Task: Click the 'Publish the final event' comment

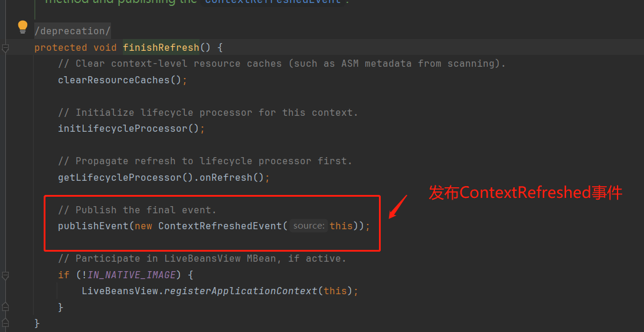Action: (x=137, y=210)
